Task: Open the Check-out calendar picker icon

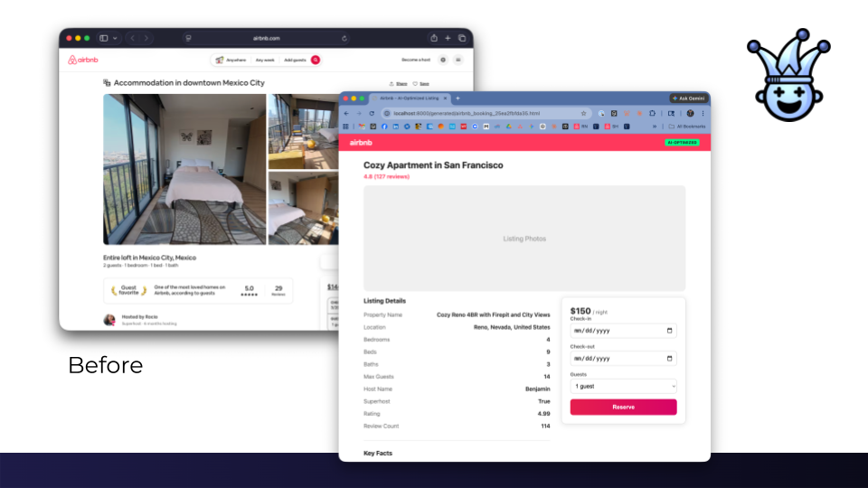Action: point(669,358)
